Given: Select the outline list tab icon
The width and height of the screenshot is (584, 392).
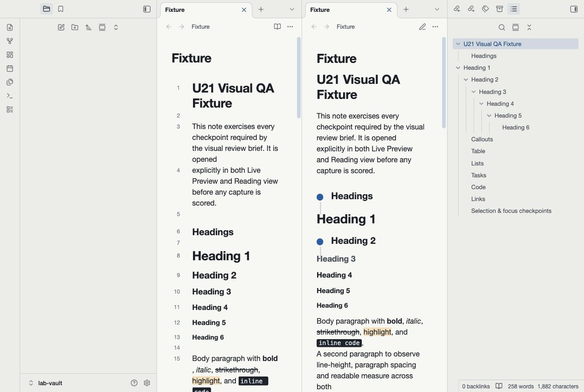Looking at the screenshot, I should [x=514, y=9].
